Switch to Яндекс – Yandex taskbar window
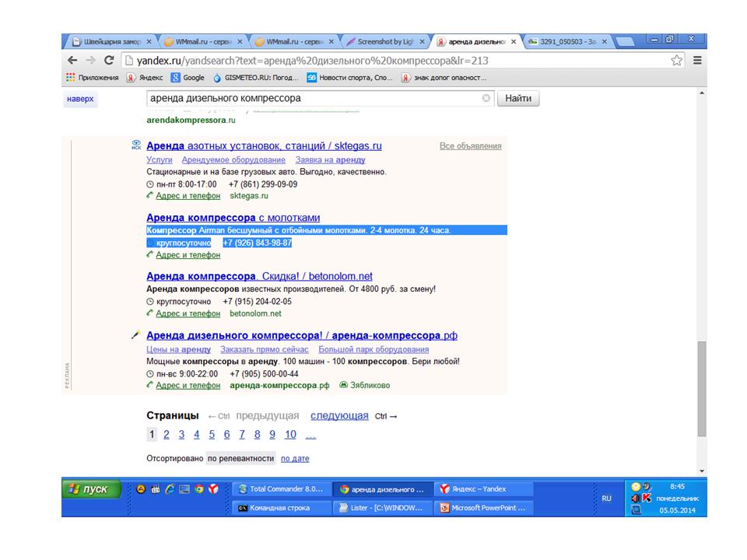747x560 pixels. [483, 489]
